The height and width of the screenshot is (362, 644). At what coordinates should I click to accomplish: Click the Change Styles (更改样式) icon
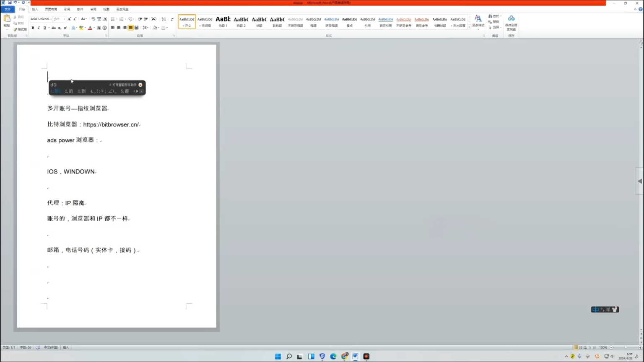478,21
